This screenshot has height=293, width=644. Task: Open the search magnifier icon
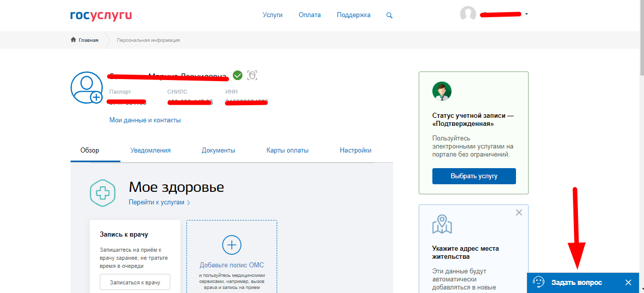[389, 15]
